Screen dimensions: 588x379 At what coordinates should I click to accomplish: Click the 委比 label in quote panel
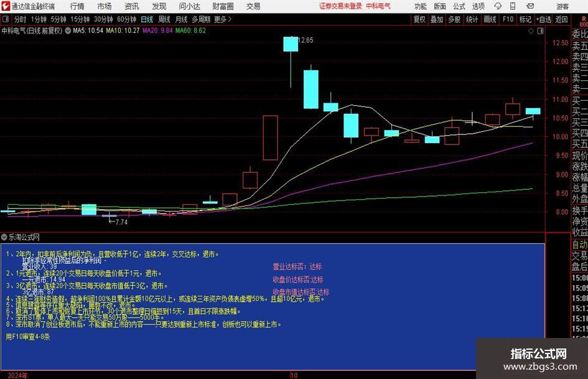pyautogui.click(x=580, y=34)
